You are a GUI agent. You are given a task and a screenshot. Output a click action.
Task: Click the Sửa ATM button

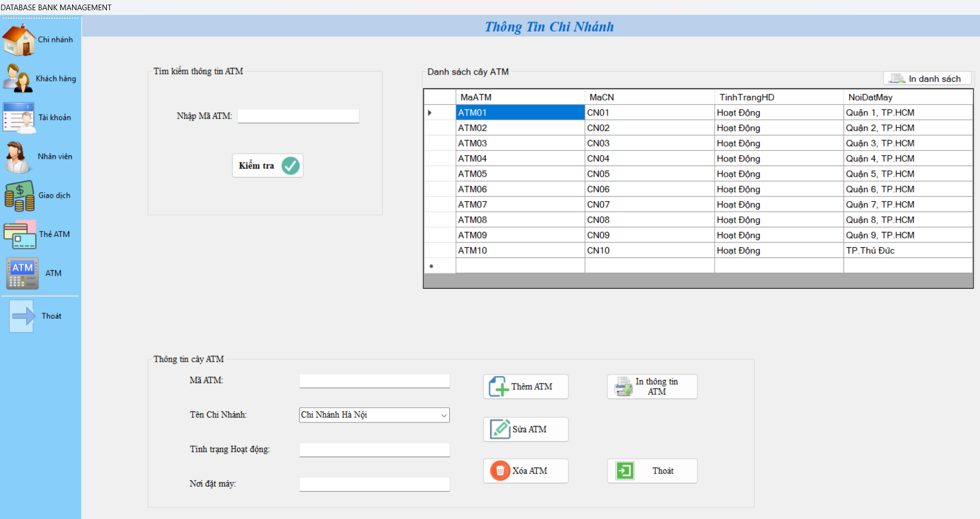pyautogui.click(x=526, y=429)
